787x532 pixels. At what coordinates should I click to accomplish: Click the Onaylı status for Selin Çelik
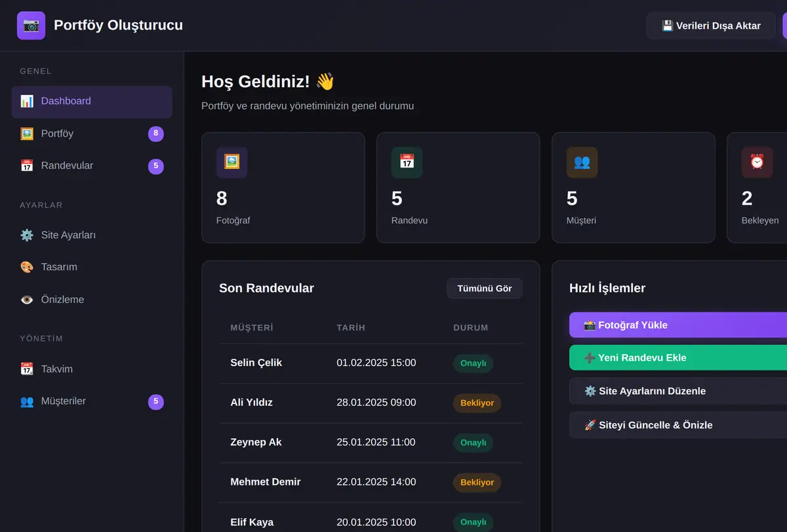pos(473,363)
